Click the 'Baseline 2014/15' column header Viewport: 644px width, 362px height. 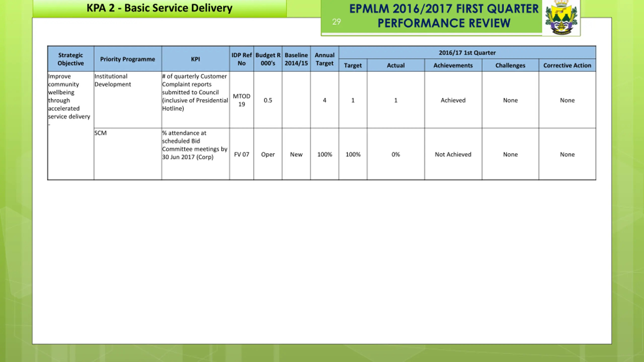[x=296, y=59]
